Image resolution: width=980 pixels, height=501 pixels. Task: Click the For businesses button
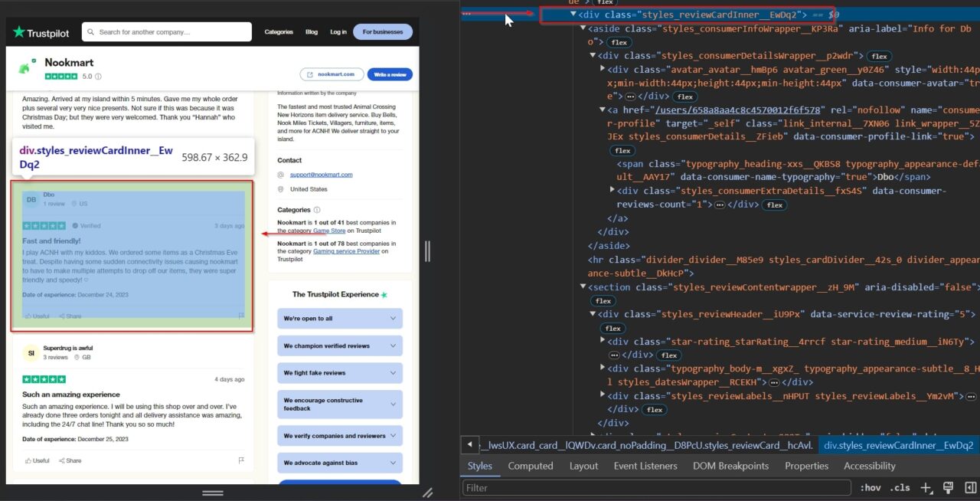click(383, 32)
